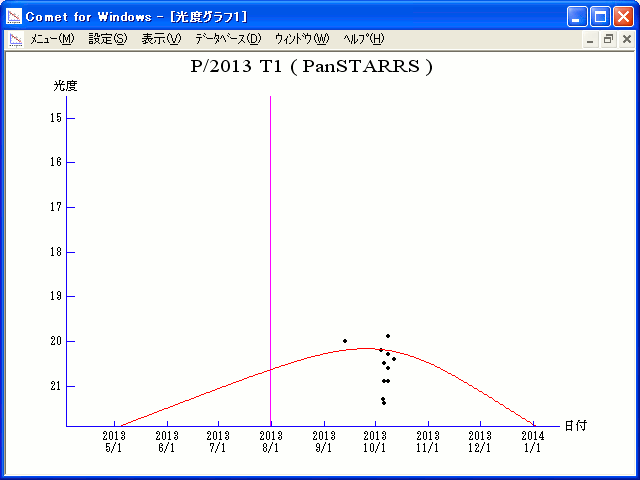Click the 2013 11/1 date label
Image resolution: width=640 pixels, height=480 pixels.
pos(428,442)
